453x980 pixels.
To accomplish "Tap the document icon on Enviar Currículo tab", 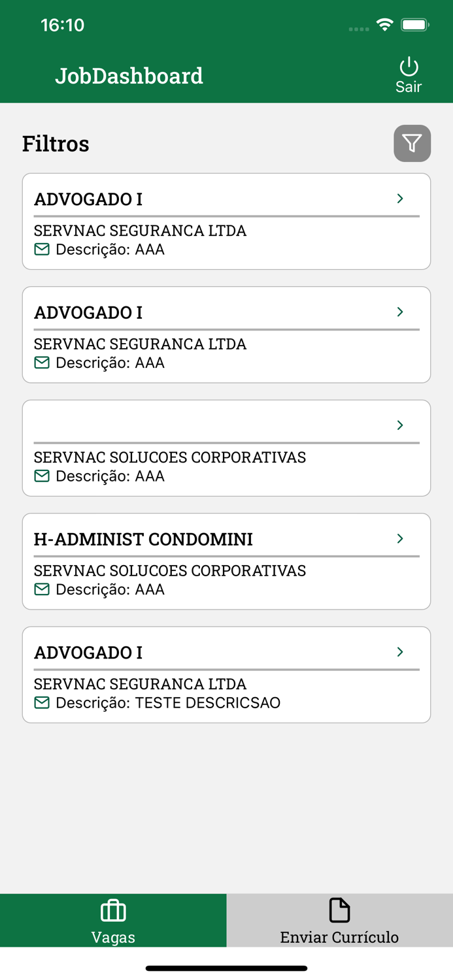I will tap(339, 909).
